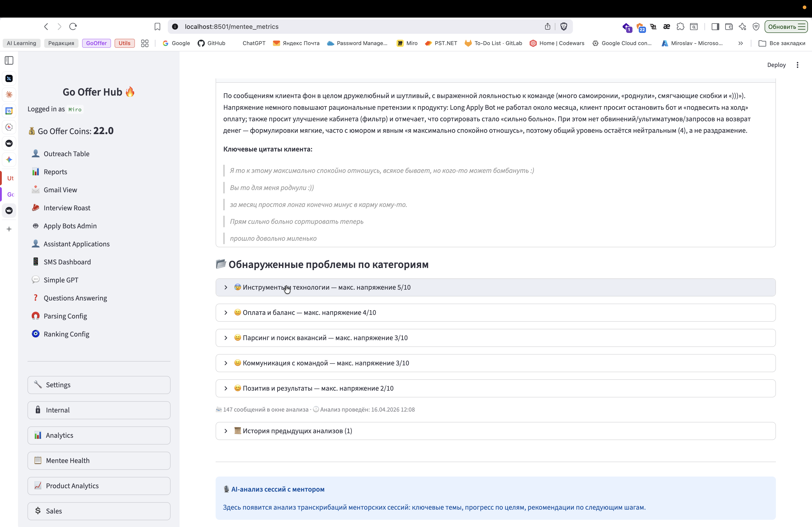This screenshot has height=527, width=812.
Task: Open the Streamlit three-dot main menu
Action: (x=797, y=65)
